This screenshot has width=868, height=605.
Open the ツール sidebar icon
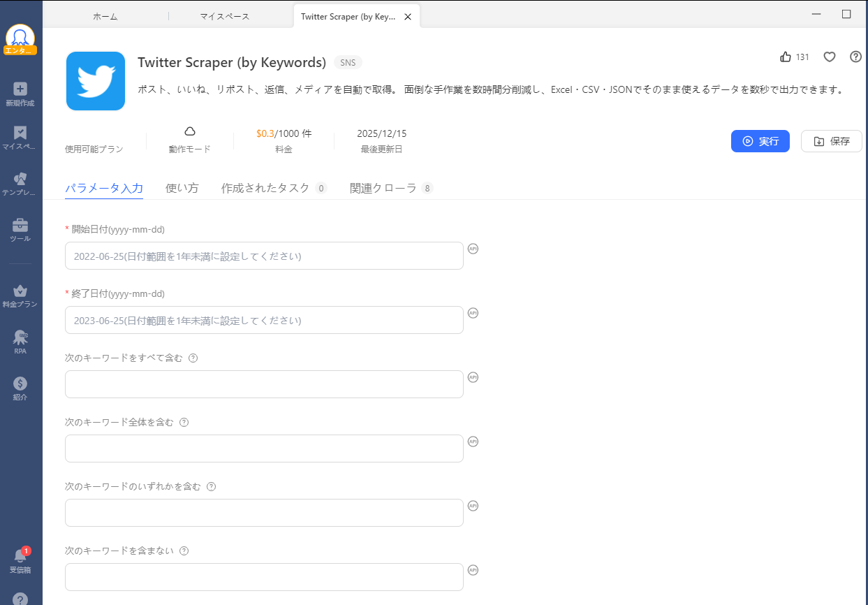point(20,228)
